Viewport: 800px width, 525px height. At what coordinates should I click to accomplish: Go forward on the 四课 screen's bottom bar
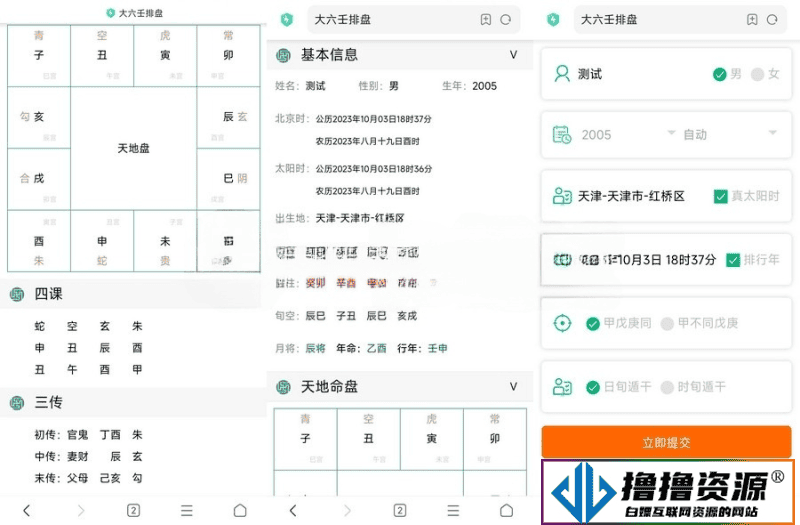click(81, 510)
